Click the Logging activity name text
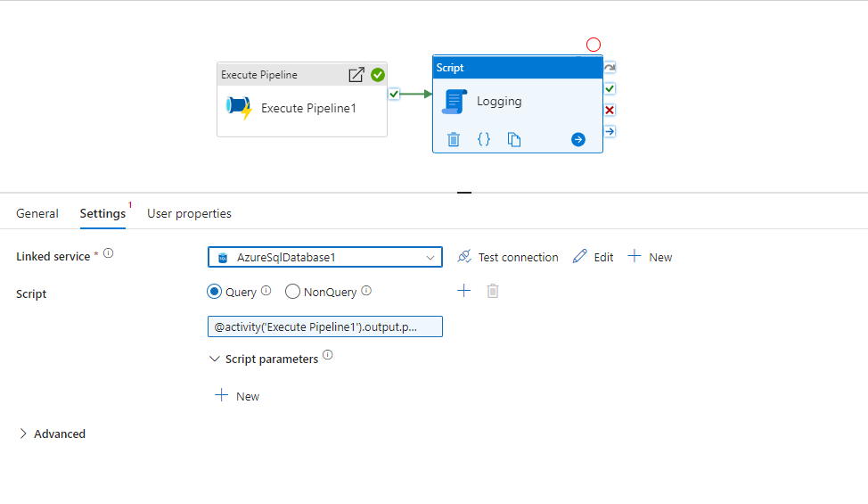Image resolution: width=868 pixels, height=504 pixels. tap(499, 102)
